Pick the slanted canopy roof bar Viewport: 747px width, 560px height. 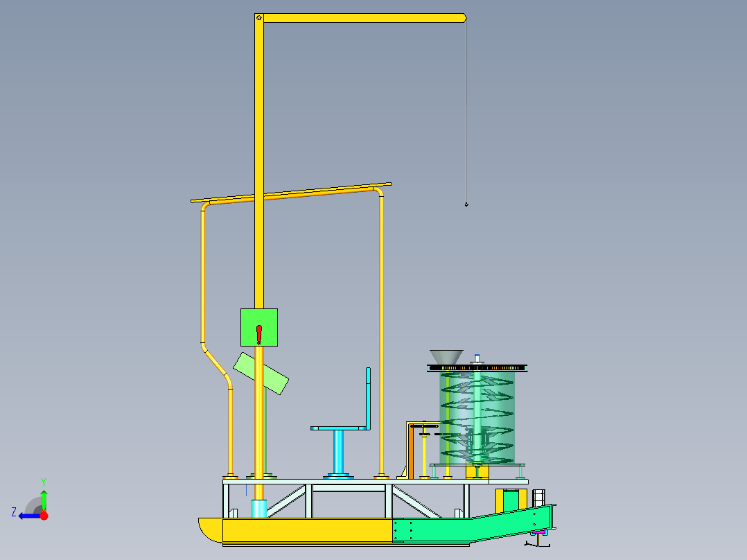click(291, 193)
